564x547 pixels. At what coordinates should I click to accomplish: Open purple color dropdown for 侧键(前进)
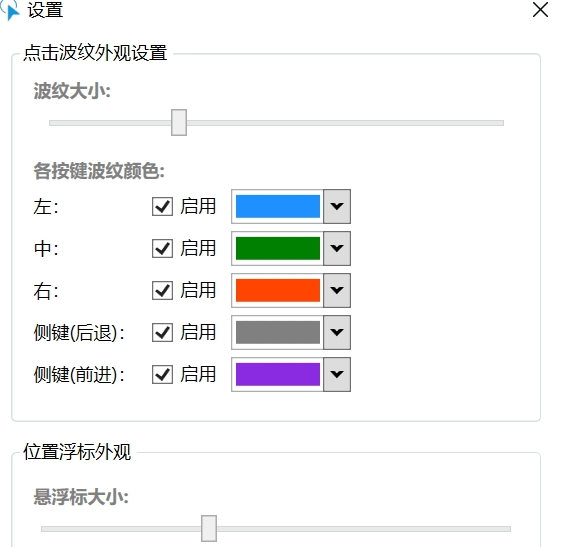[x=337, y=374]
